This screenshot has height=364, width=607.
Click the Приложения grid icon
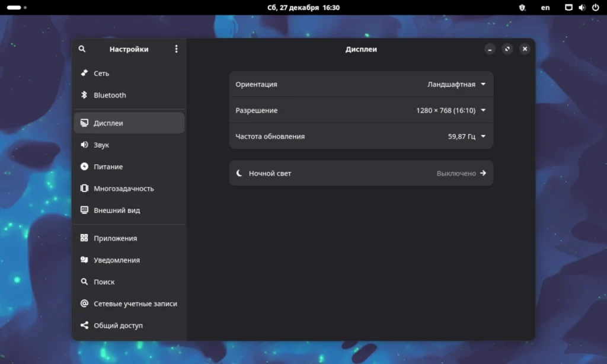point(84,238)
